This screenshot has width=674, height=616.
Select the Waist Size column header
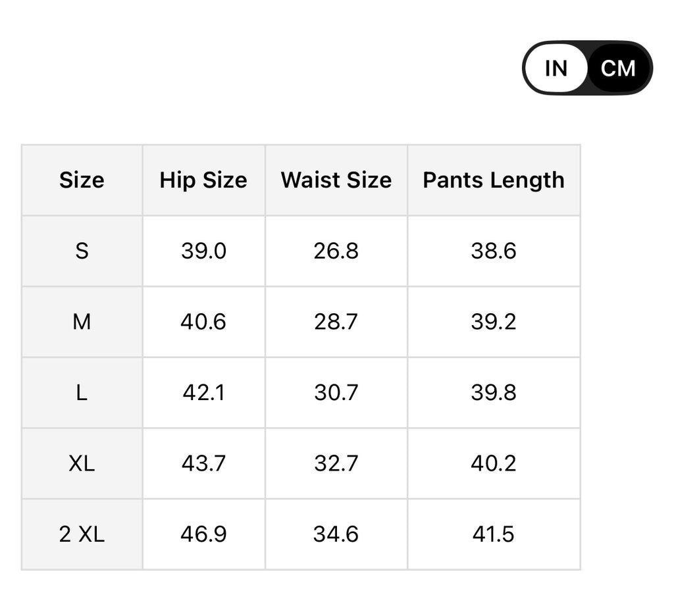pos(336,180)
